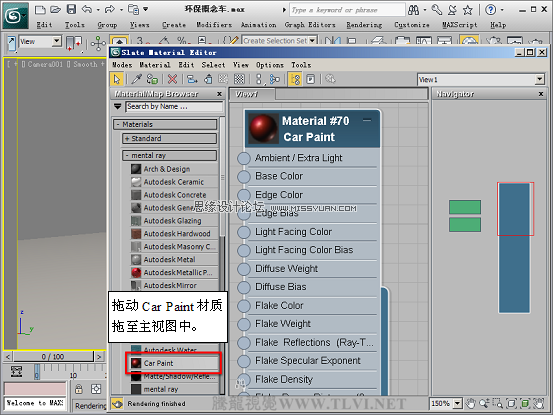Screen dimensions: 553x415
Task: Selection lock padlock toggle
Action: (79, 389)
